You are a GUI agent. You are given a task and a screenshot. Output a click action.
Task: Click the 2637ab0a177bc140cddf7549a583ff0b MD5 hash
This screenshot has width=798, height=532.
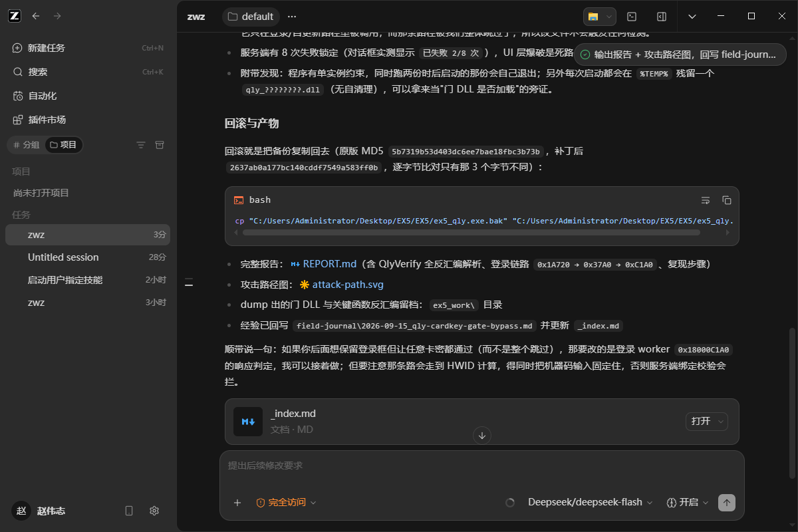(304, 168)
